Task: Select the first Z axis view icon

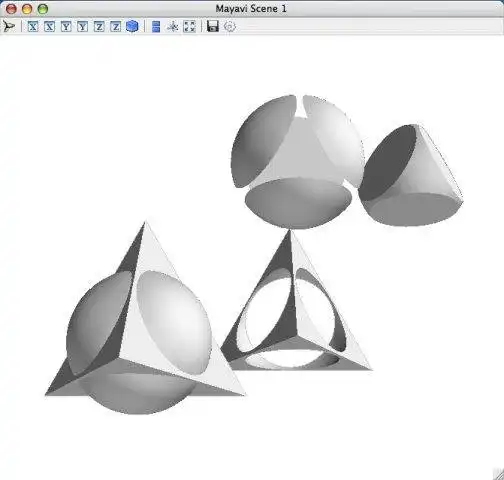Action: pyautogui.click(x=99, y=26)
